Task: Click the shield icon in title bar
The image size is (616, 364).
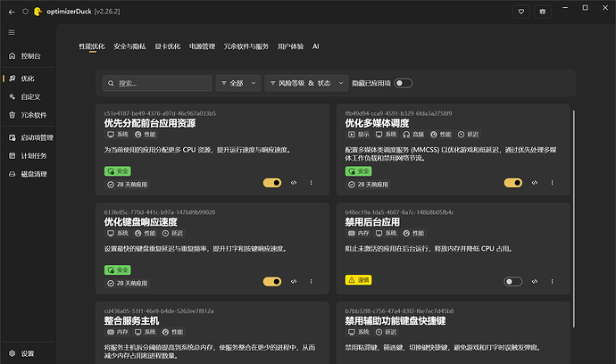Action: (x=25, y=12)
